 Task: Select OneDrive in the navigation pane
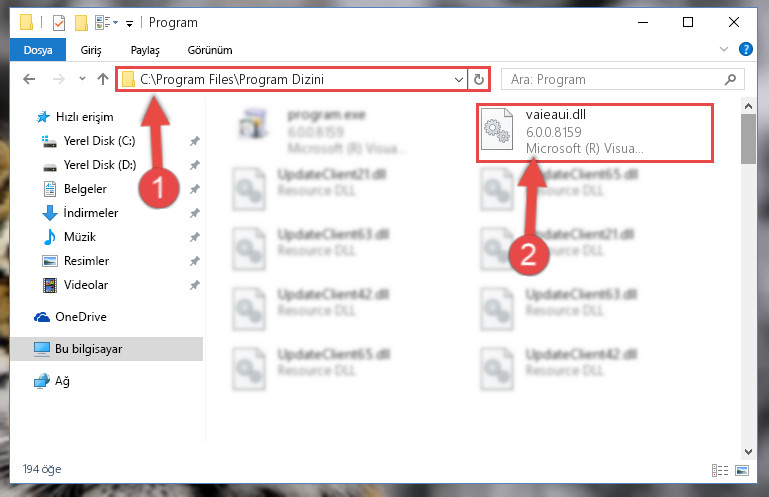coord(81,317)
